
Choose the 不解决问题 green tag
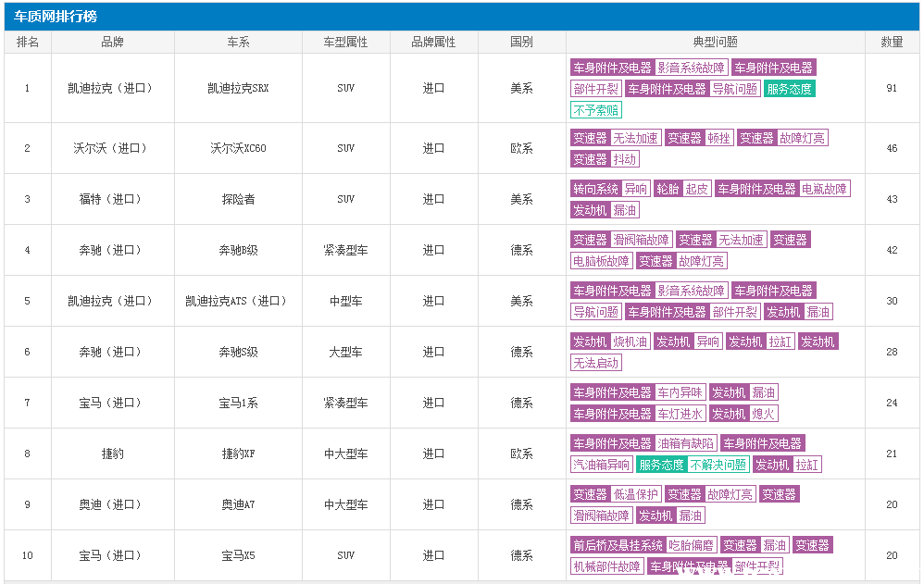[x=718, y=465]
